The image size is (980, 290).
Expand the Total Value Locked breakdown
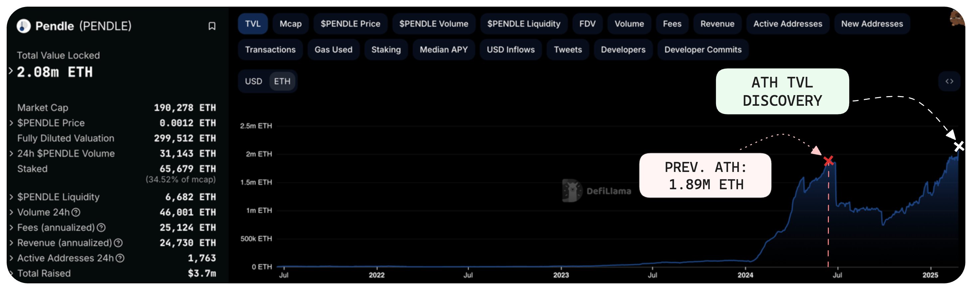point(11,71)
